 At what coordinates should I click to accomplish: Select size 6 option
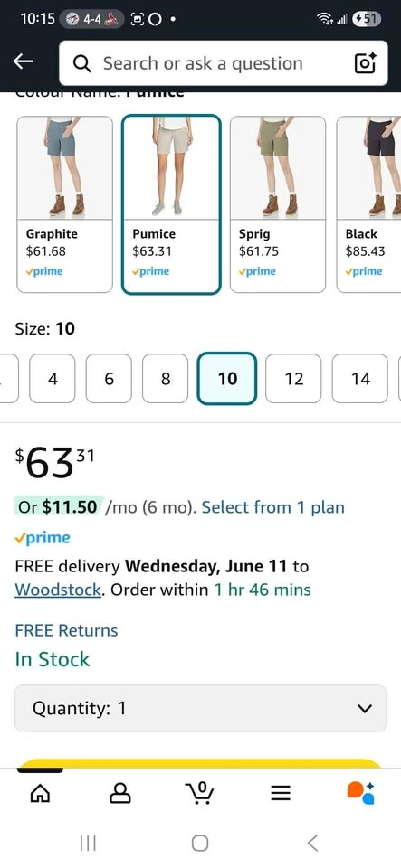pos(109,379)
